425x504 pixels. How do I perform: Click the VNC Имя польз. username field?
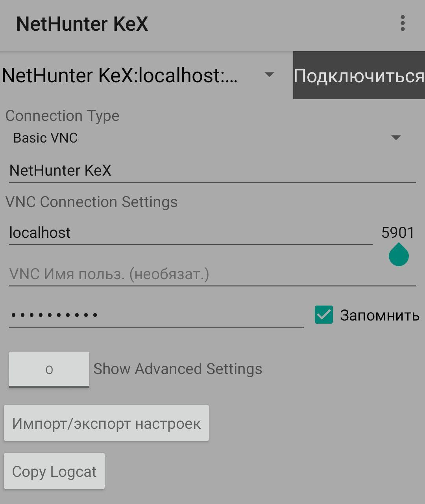pos(213,274)
